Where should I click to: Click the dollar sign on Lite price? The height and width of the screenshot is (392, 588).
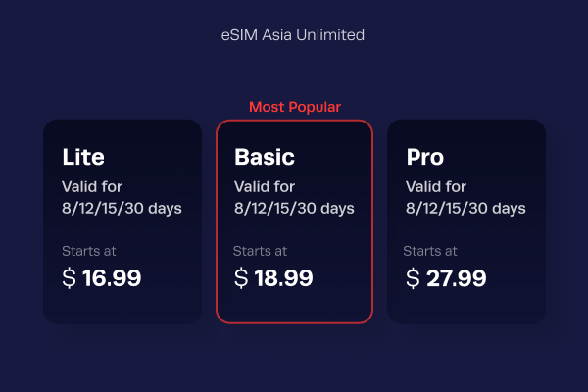click(x=69, y=278)
